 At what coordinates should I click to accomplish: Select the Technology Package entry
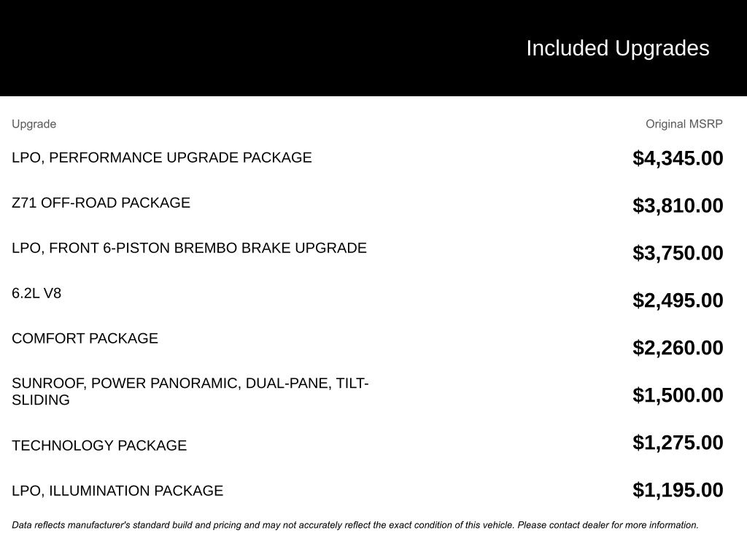(x=99, y=446)
